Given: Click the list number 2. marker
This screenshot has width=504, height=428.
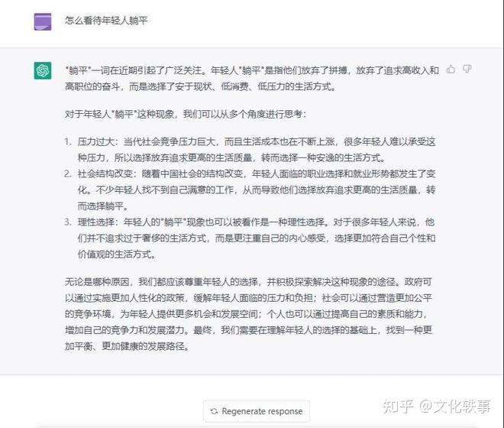Looking at the screenshot, I should click(68, 173).
